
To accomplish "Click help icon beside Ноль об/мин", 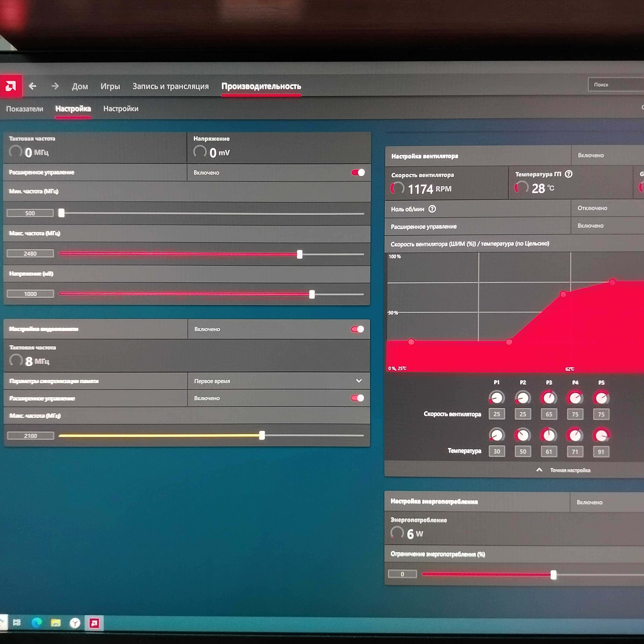I will [432, 209].
